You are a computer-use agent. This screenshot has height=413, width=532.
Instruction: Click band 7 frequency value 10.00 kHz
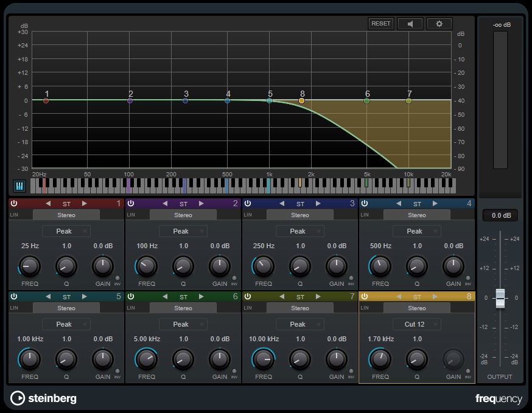click(x=264, y=339)
